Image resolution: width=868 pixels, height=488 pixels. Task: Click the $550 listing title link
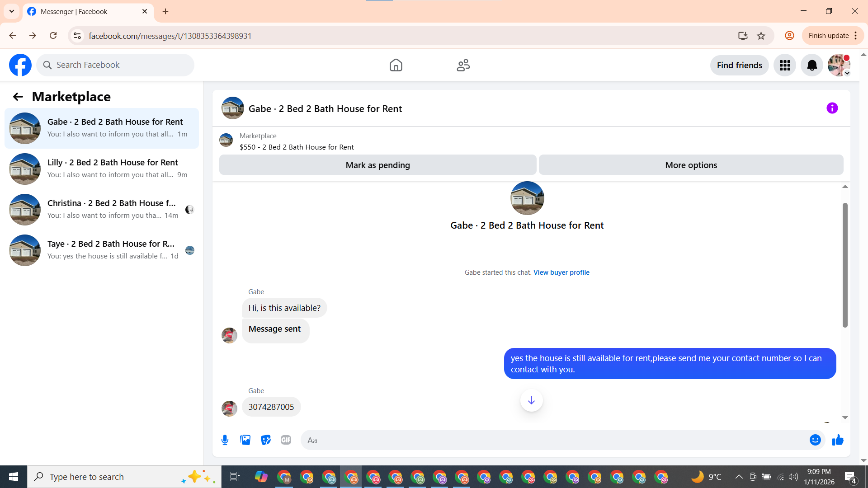point(297,147)
